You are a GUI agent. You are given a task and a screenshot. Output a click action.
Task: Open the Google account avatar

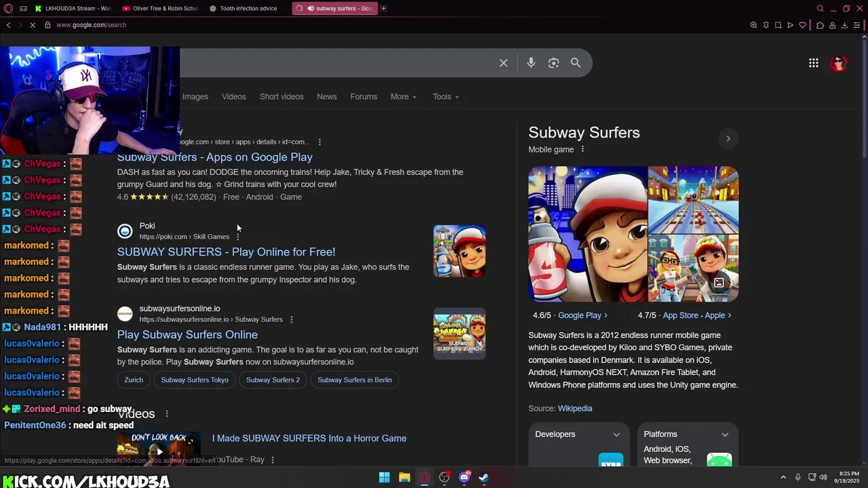click(839, 63)
